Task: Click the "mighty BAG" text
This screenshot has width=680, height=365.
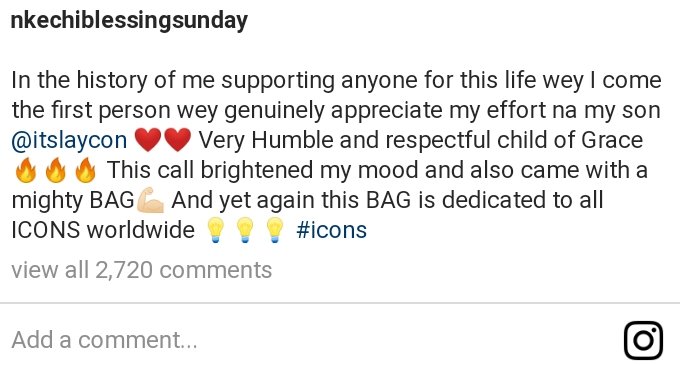Action: 73,201
